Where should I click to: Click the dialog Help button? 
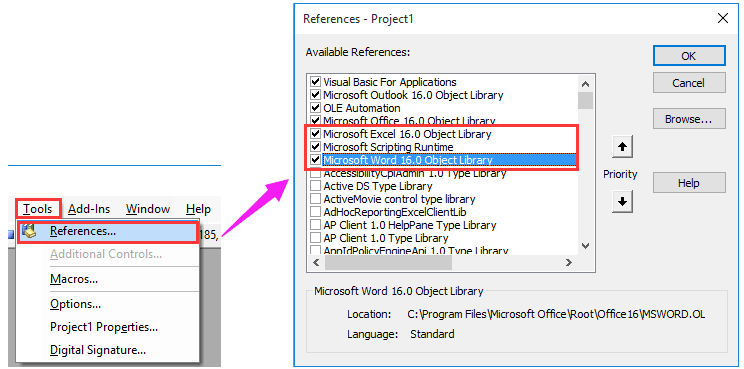tap(689, 183)
